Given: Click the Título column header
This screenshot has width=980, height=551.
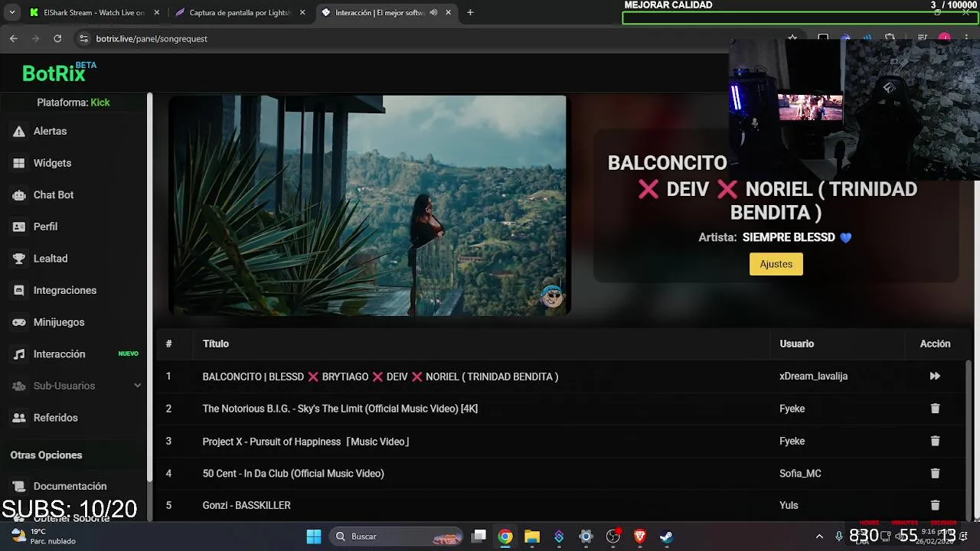Looking at the screenshot, I should (216, 344).
